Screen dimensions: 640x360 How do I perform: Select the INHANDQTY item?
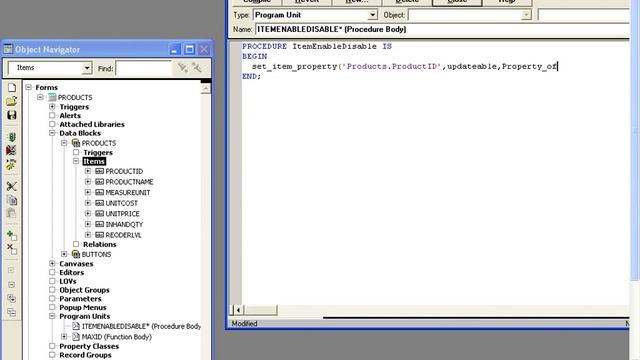click(x=124, y=224)
